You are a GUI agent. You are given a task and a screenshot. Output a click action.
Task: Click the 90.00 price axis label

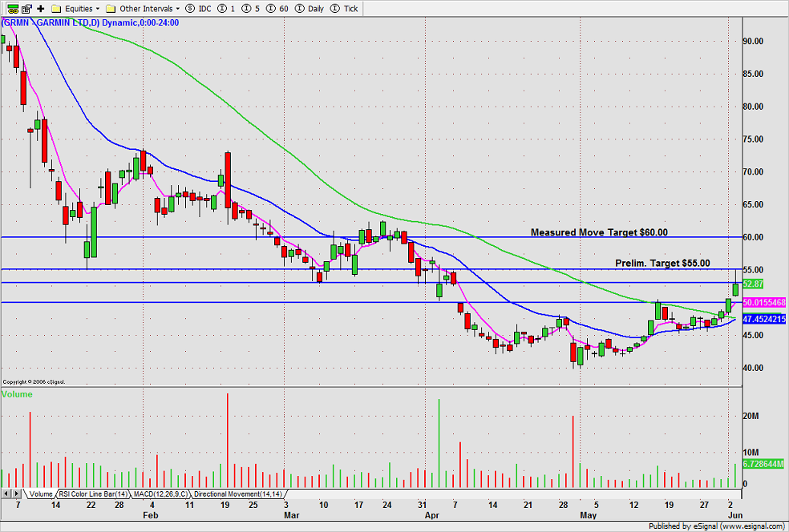coord(753,41)
